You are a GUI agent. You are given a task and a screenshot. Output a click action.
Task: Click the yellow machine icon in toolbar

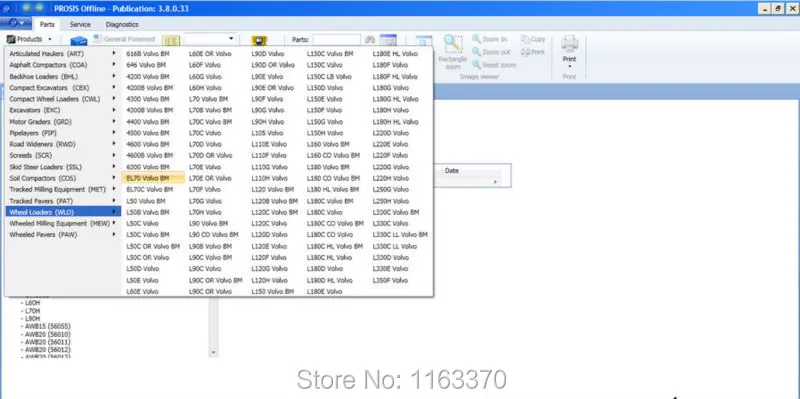tap(260, 41)
